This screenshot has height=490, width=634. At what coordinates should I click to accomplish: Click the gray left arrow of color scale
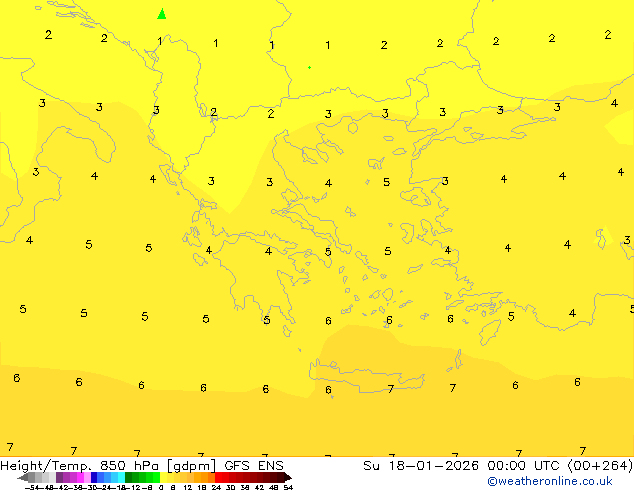(x=23, y=477)
